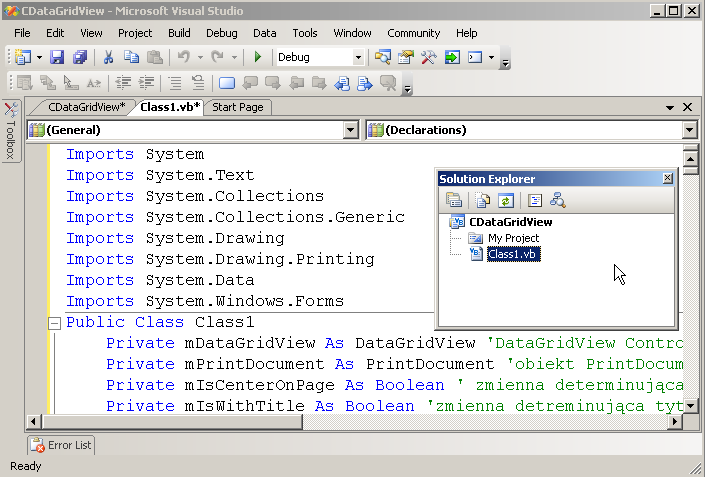Screen dimensions: 705x477
Task: Click the green arrow Start Page icon
Action: [x=452, y=57]
